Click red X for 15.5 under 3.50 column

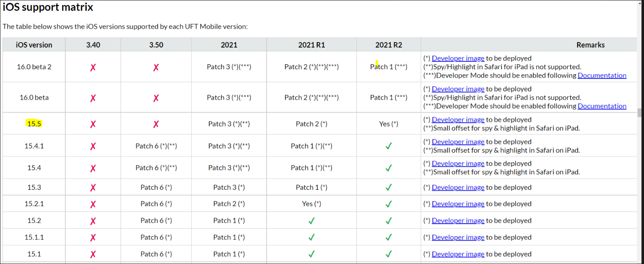[x=156, y=124]
